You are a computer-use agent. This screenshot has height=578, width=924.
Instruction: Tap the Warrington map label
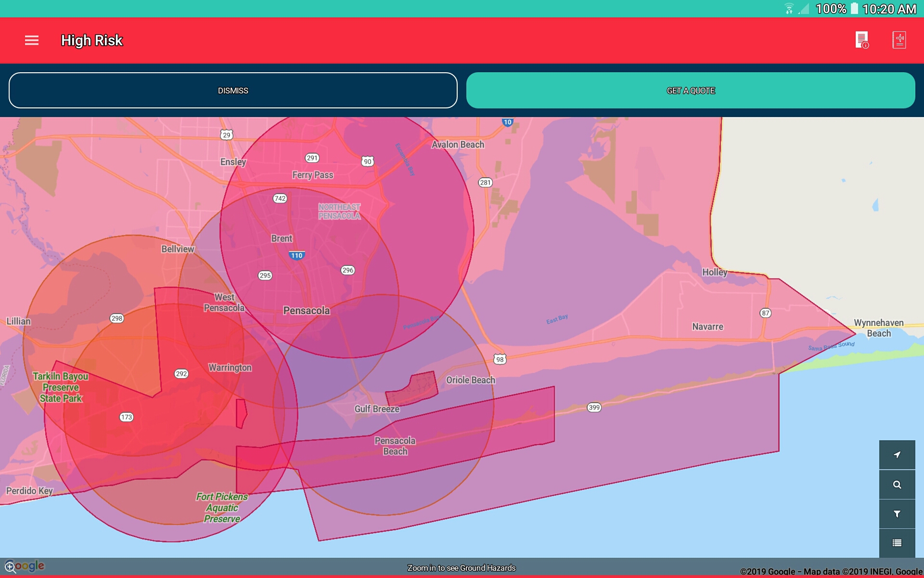(x=230, y=368)
